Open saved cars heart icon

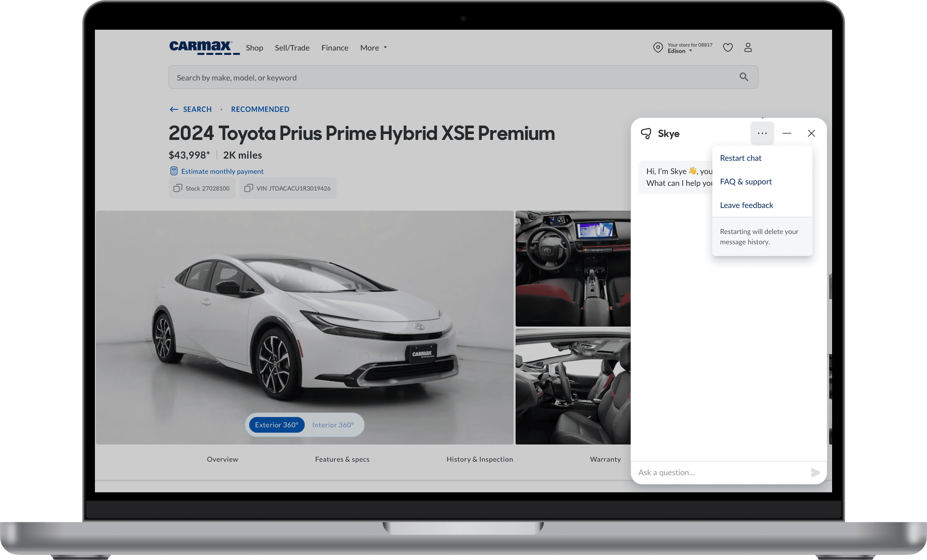pyautogui.click(x=728, y=48)
